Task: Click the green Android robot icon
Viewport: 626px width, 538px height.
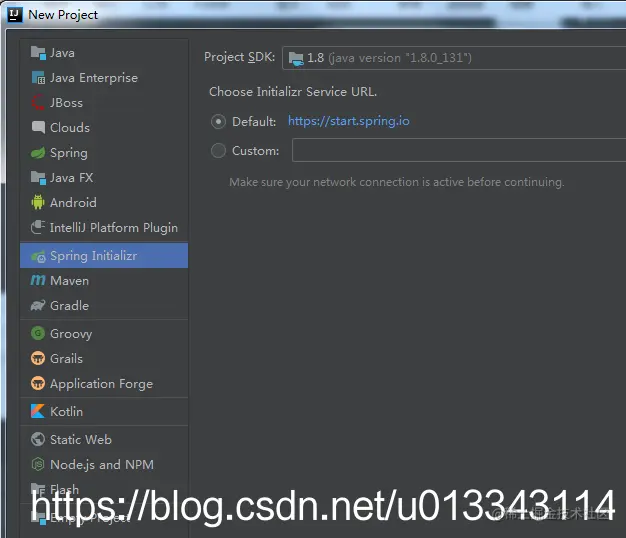Action: pos(38,202)
